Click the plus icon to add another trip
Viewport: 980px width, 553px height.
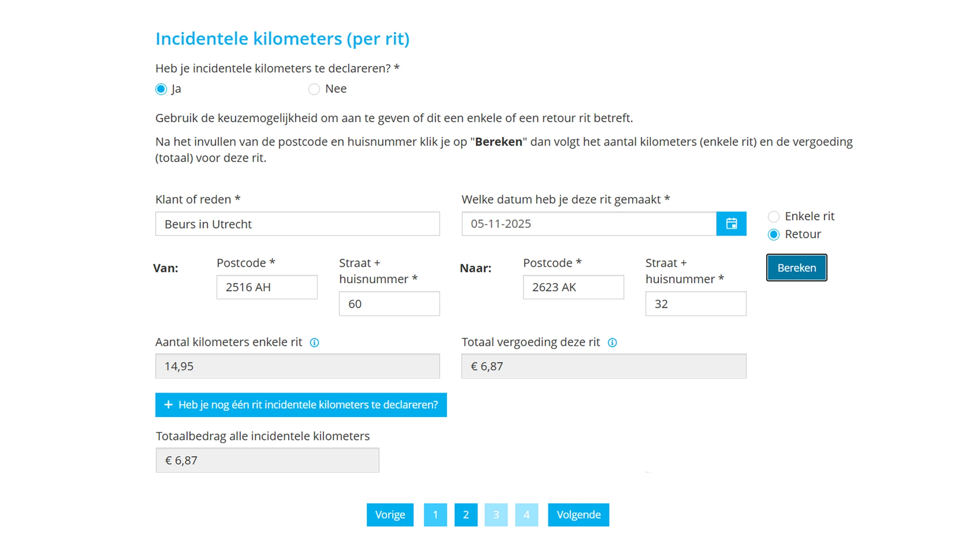click(168, 405)
